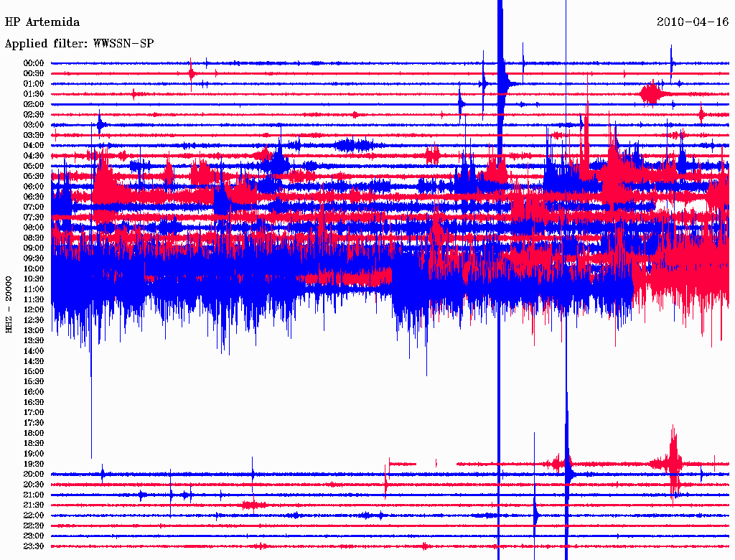Click the '09:00' time label
Image resolution: width=735 pixels, height=560 pixels.
[34, 248]
